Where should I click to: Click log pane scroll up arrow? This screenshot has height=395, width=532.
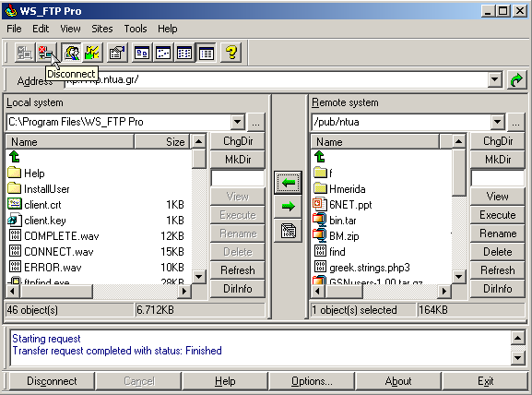pos(518,338)
